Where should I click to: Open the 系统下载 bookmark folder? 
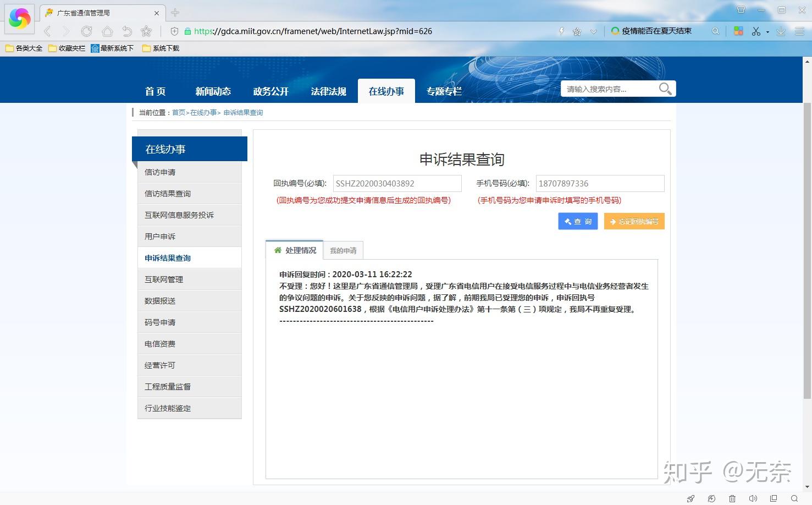[161, 48]
